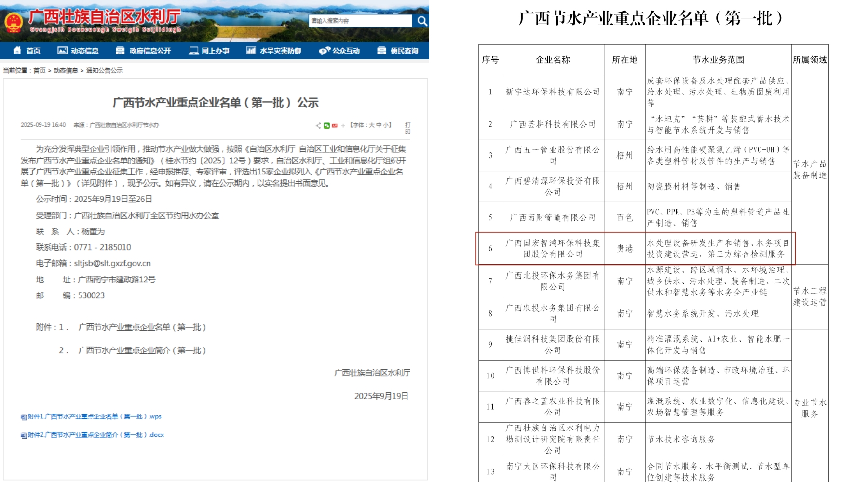
Task: Expand more sharing options via plus icon
Action: pyautogui.click(x=343, y=126)
